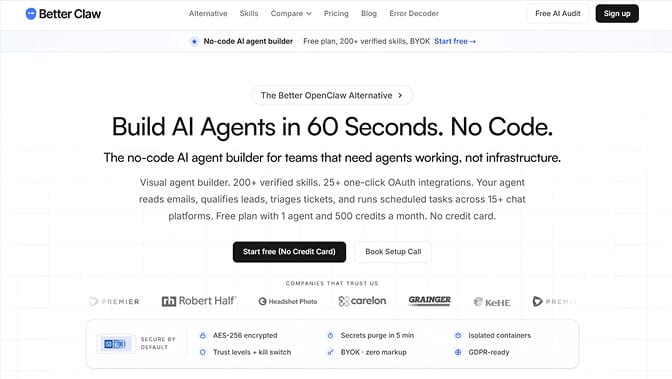Screen dimensions: 672x379
Task: Click the globe icon beside GDPR-ready
Action: coord(458,352)
